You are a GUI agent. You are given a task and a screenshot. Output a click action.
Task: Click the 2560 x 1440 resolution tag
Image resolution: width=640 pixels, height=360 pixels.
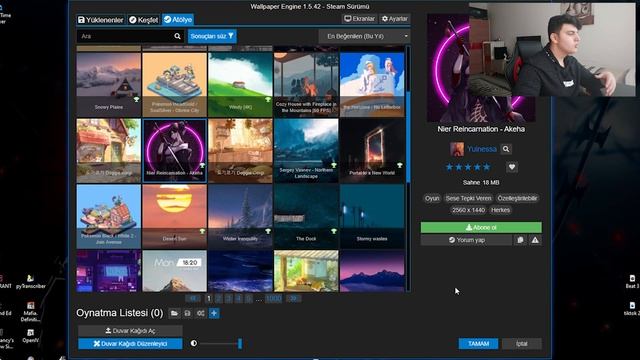point(468,210)
